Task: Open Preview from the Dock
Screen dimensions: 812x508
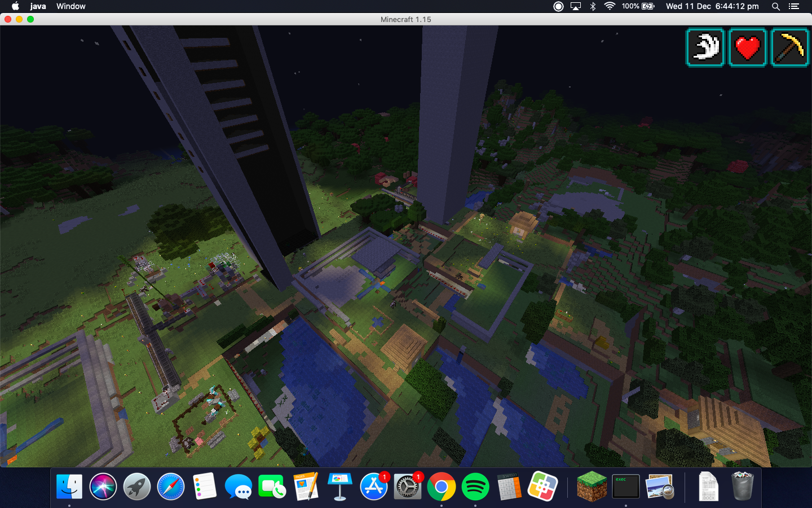Action: 660,487
